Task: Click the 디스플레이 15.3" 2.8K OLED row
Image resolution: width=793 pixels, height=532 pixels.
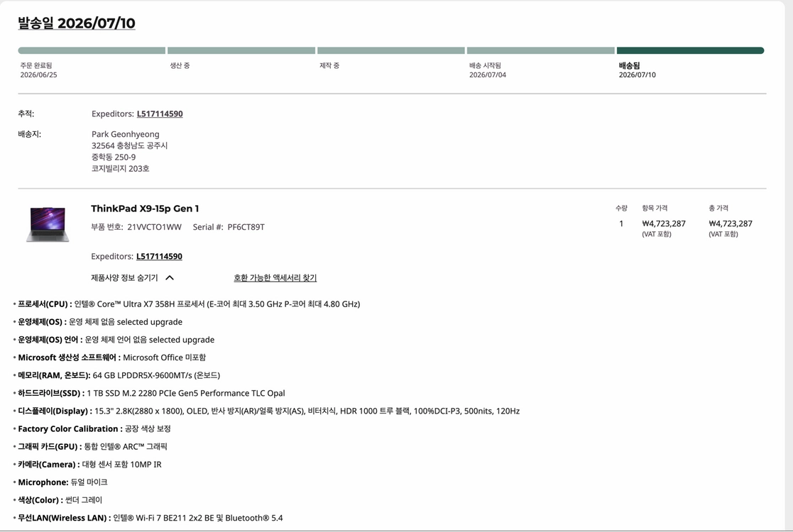Action: (x=266, y=411)
